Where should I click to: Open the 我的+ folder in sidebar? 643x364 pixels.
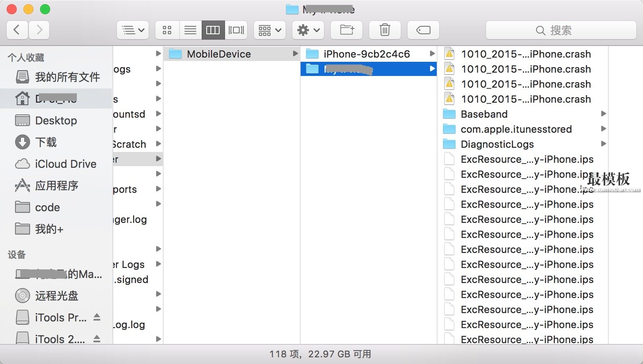56,229
